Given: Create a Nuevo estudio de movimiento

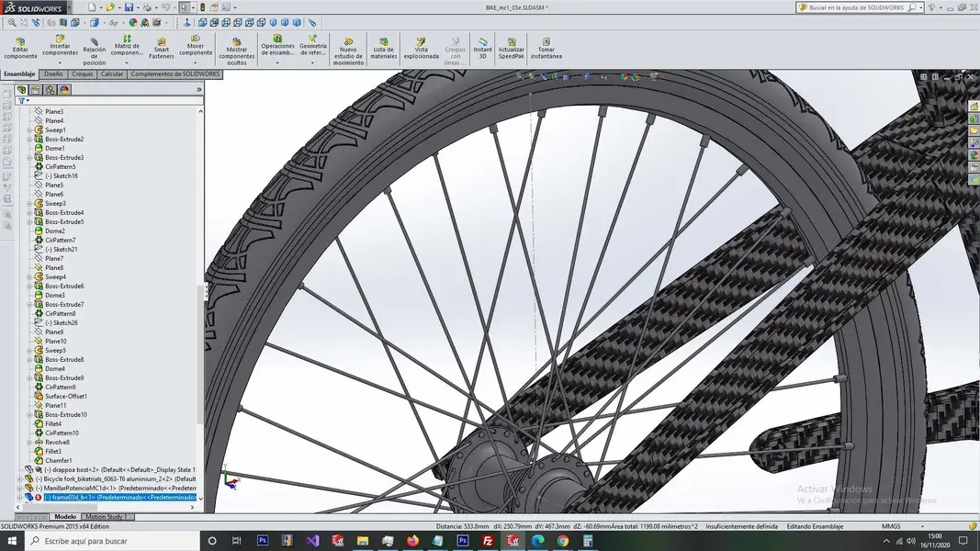Looking at the screenshot, I should (x=348, y=51).
